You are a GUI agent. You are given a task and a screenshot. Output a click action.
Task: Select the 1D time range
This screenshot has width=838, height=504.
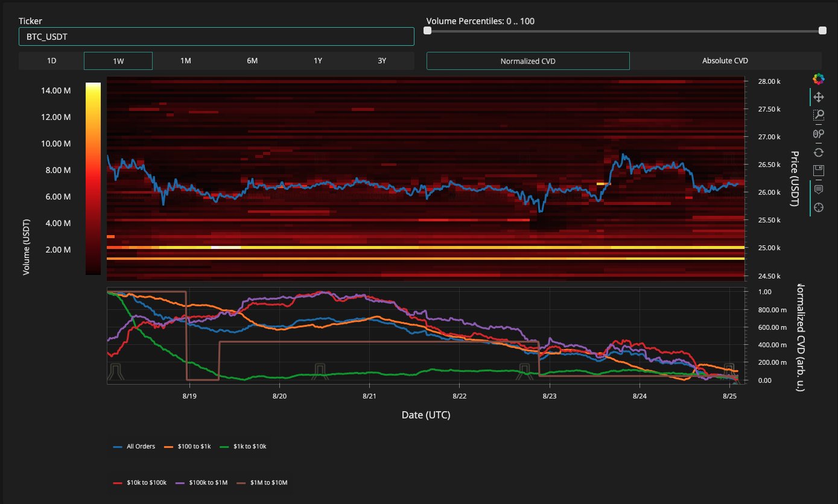[52, 61]
